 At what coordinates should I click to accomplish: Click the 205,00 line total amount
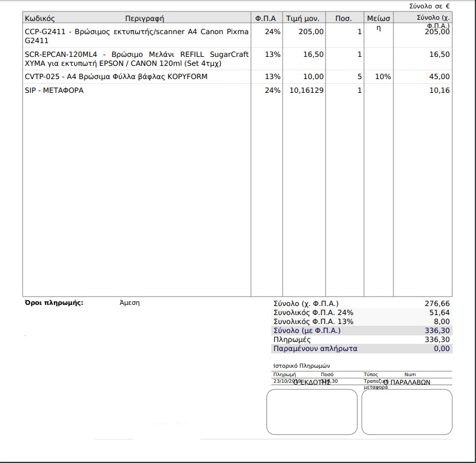[437, 32]
